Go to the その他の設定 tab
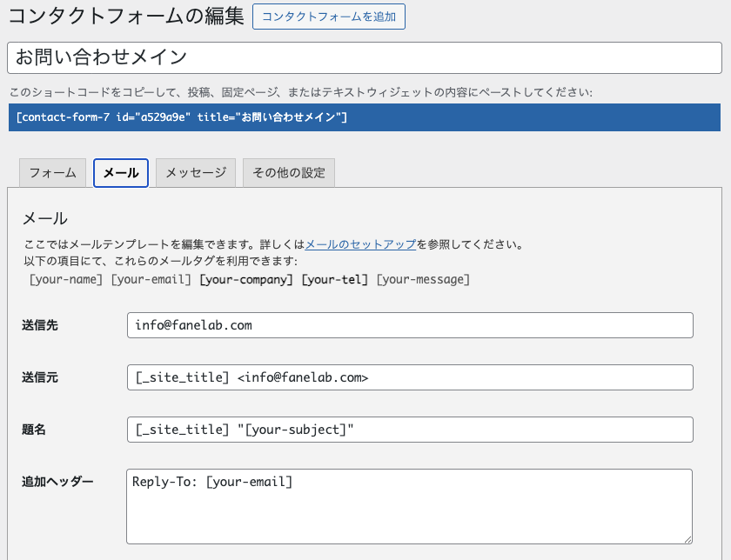 pyautogui.click(x=289, y=173)
